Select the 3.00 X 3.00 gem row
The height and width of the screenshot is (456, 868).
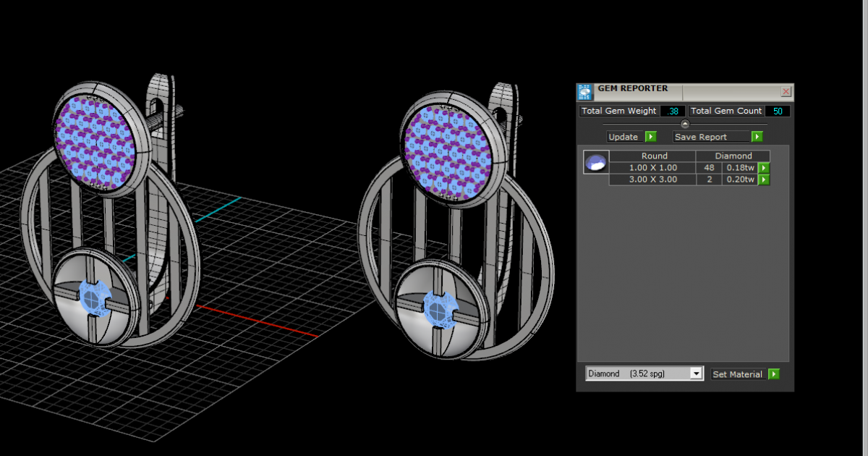click(x=652, y=180)
